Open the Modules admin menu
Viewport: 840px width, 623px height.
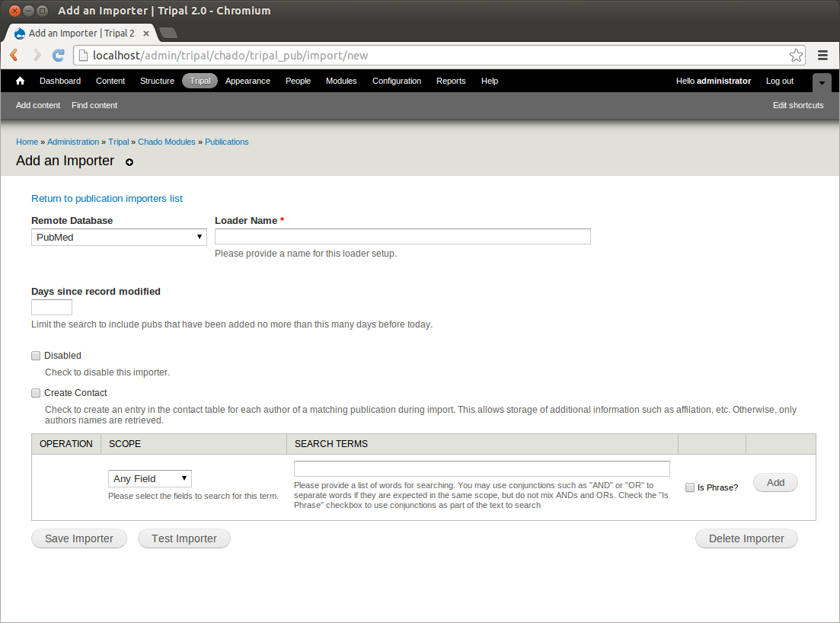tap(341, 81)
